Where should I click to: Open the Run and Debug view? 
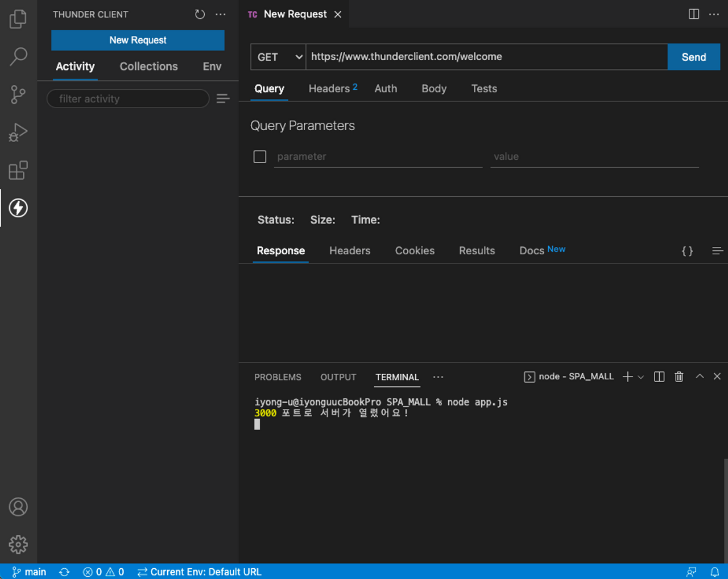pyautogui.click(x=18, y=132)
